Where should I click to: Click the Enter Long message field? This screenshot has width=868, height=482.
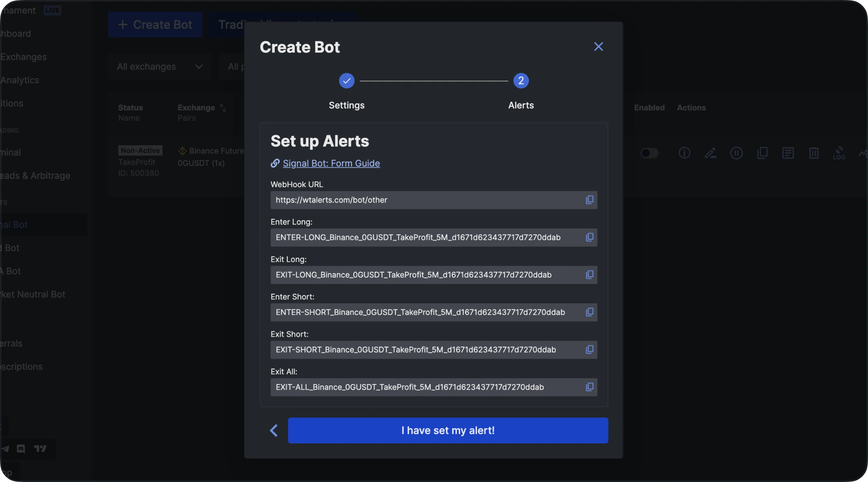[426, 237]
